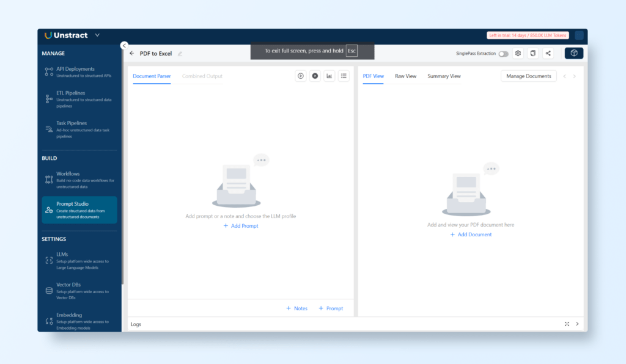Viewport: 626px width, 364px height.
Task: Switch to the Raw View tab
Action: click(405, 76)
